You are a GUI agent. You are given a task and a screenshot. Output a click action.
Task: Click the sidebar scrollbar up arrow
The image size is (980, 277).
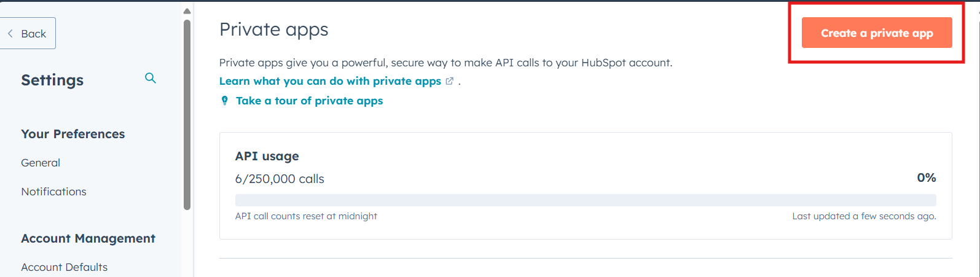[187, 11]
